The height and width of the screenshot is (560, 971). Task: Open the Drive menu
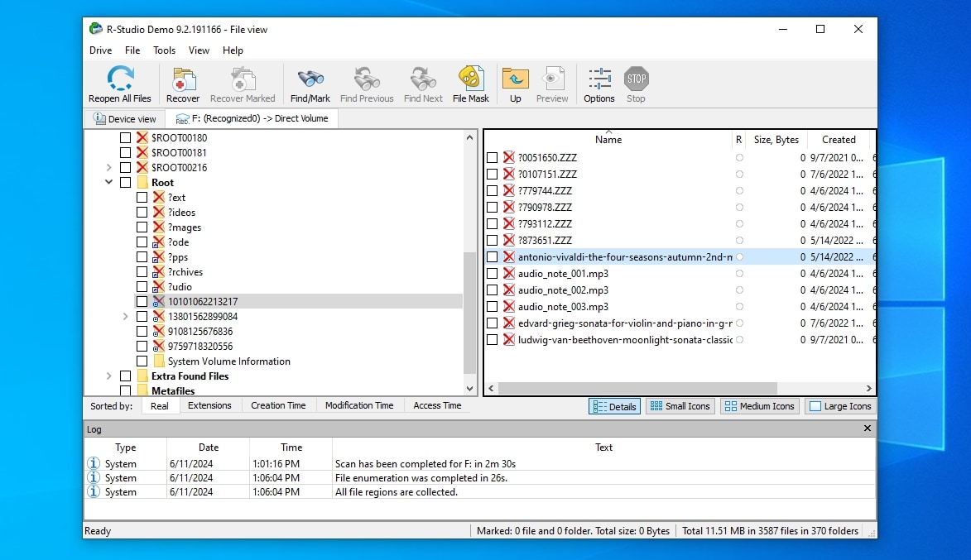click(100, 50)
